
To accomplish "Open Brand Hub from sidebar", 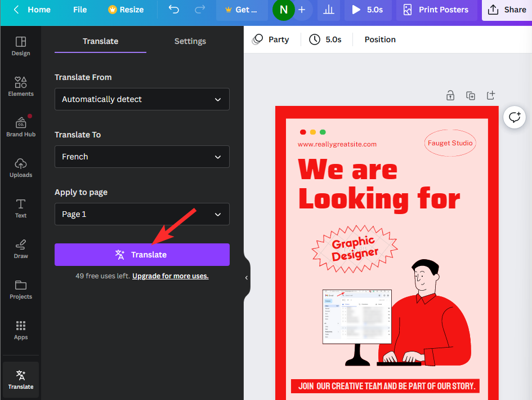I will [x=21, y=127].
